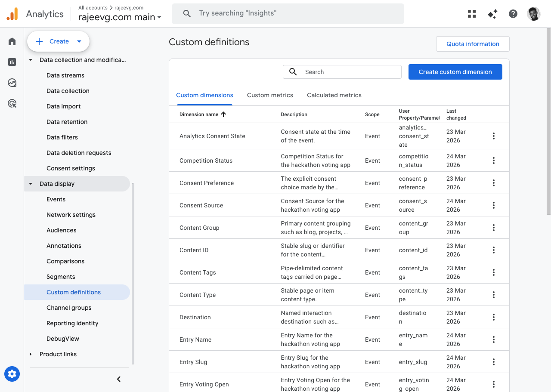Screen dimensions: 551x392
Task: Open more options for Entry Name row
Action: tap(494, 340)
